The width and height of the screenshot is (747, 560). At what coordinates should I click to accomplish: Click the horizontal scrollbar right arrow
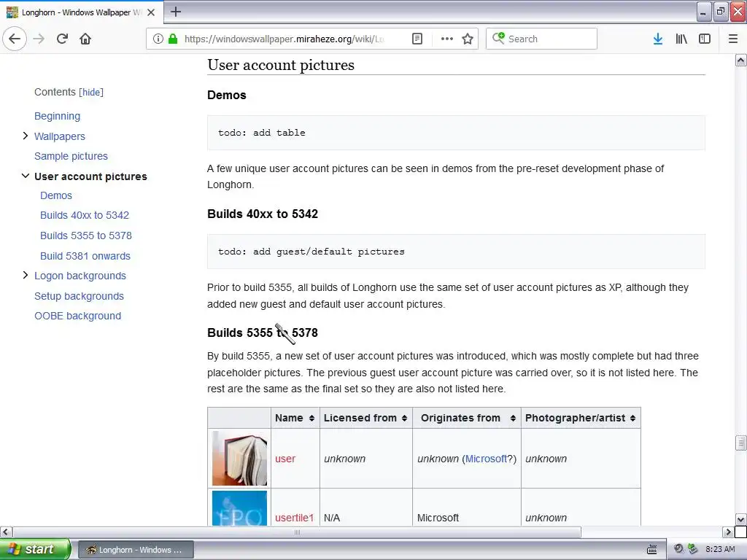728,532
